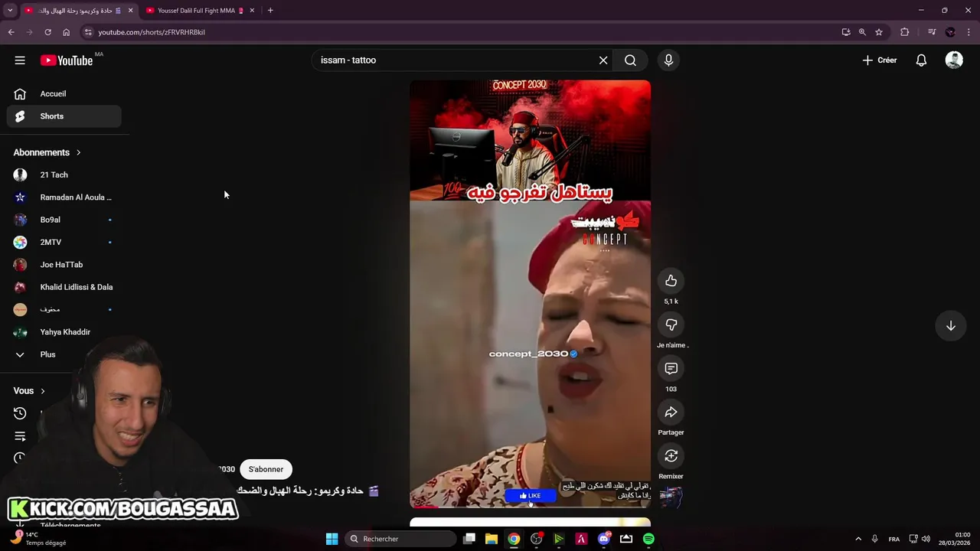Open the Joe HaTTab channel

64,265
